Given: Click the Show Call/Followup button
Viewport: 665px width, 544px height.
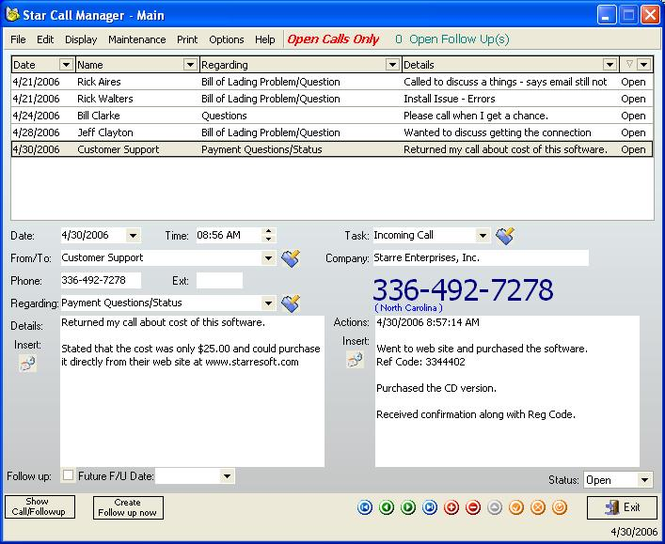Looking at the screenshot, I should click(40, 507).
